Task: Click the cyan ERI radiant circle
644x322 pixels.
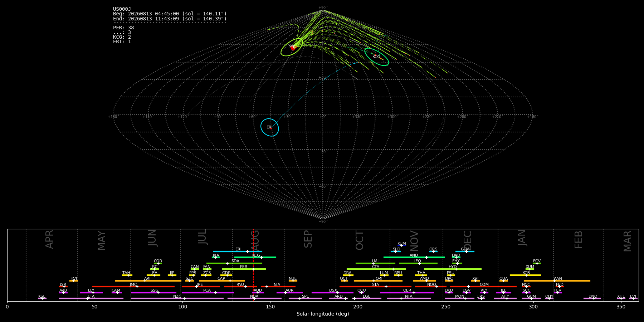Action: point(269,127)
